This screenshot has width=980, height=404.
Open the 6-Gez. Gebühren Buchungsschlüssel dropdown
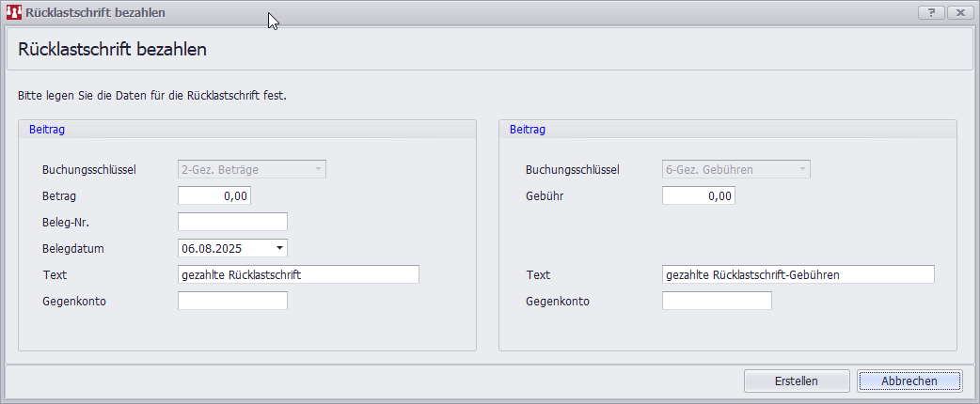(x=735, y=169)
